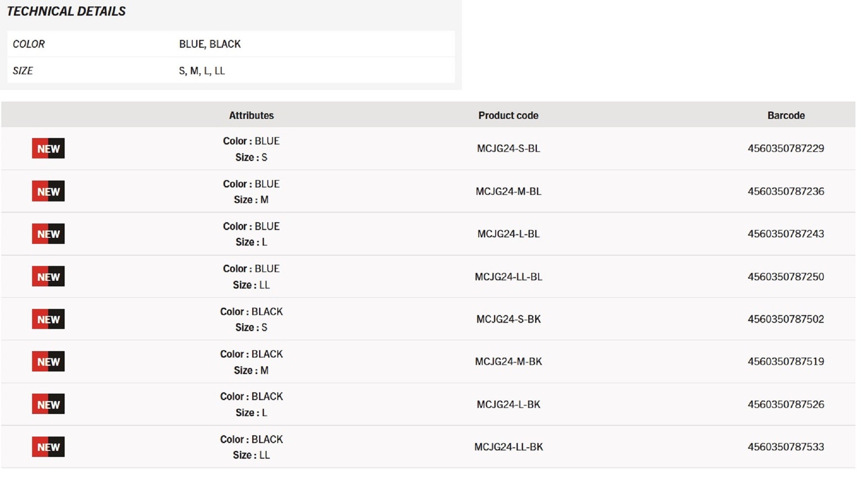The image size is (868, 483).
Task: Click barcode 4560350787502
Action: point(786,319)
